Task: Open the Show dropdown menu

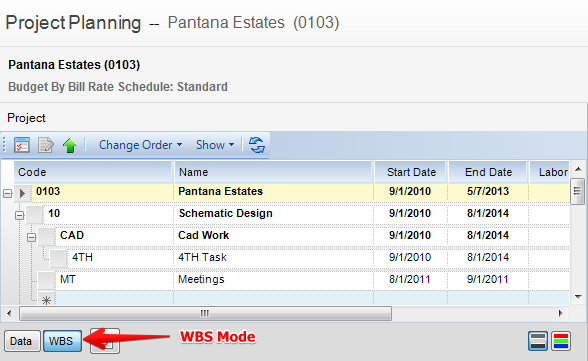Action: coord(215,145)
